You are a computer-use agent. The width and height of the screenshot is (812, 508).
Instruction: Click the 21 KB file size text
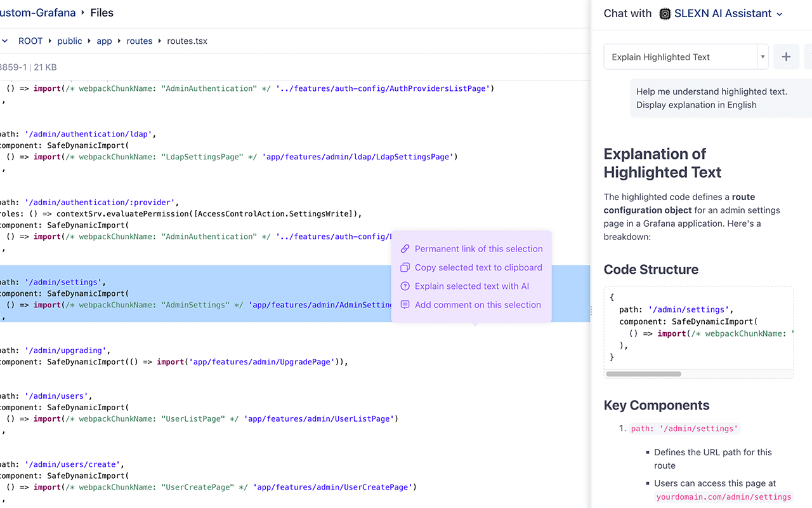(45, 67)
